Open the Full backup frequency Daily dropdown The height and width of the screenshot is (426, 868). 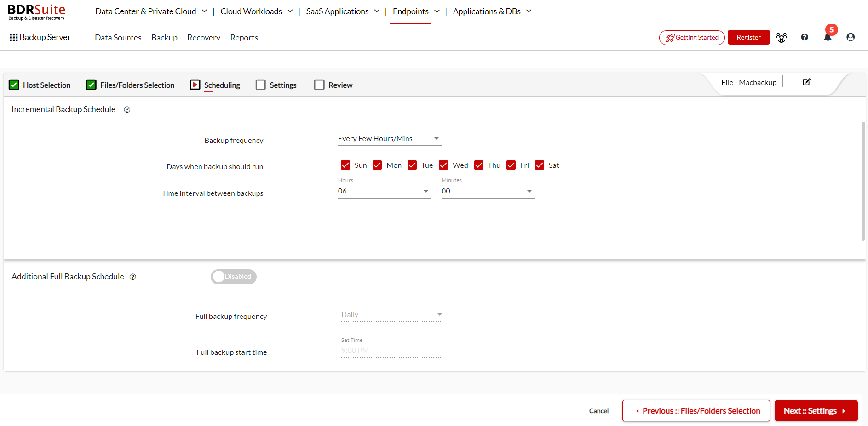(x=392, y=315)
